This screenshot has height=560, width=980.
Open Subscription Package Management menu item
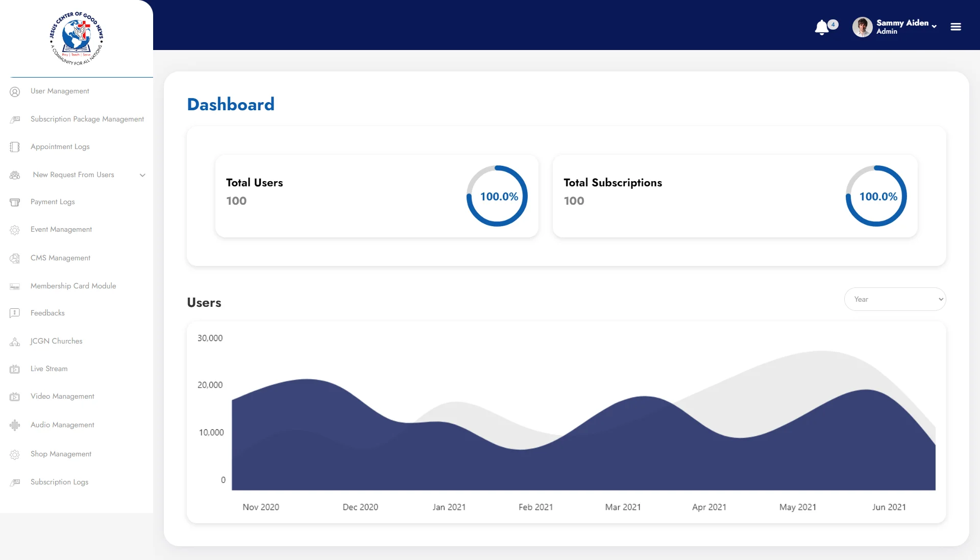tap(87, 119)
